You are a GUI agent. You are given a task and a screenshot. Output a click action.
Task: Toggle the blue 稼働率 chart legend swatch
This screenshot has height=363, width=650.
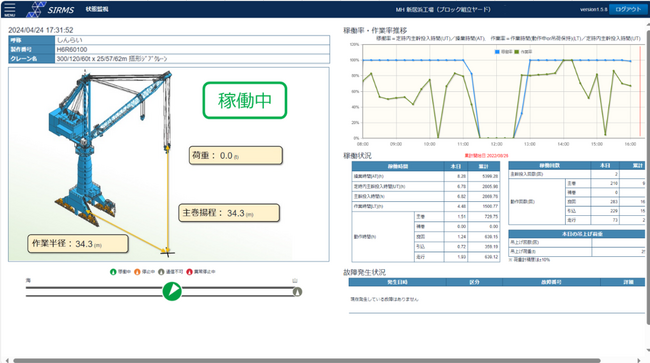[497, 52]
